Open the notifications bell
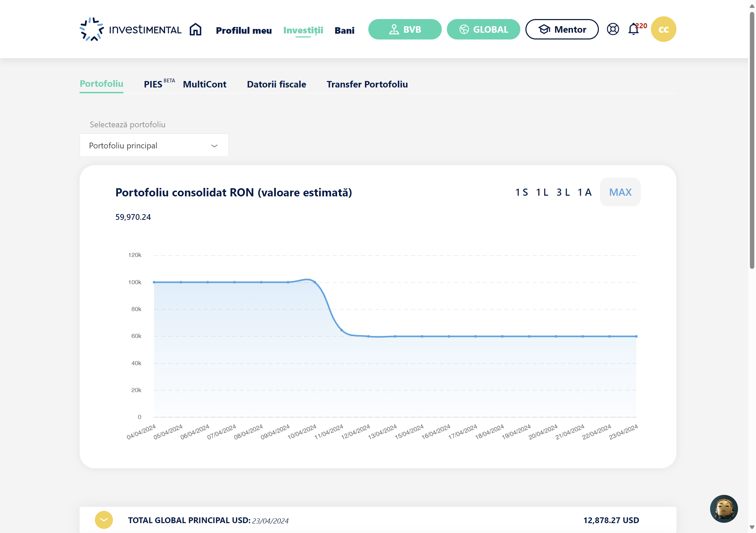 pos(633,29)
